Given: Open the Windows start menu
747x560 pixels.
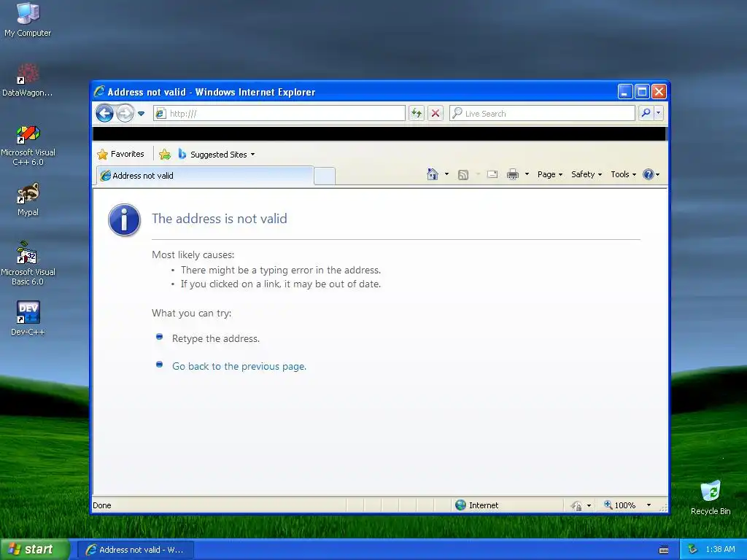Looking at the screenshot, I should pos(35,549).
